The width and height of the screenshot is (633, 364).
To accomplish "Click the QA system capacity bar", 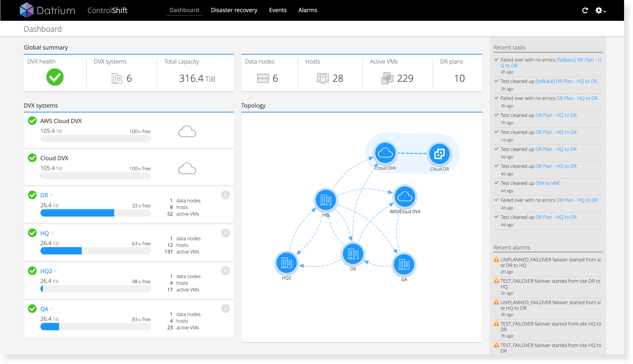I will point(96,327).
